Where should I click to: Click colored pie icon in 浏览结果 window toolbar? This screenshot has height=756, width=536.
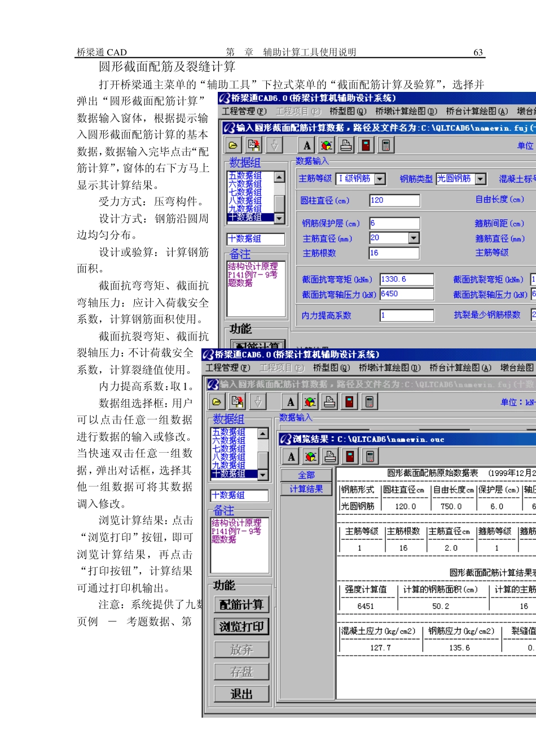point(310,456)
